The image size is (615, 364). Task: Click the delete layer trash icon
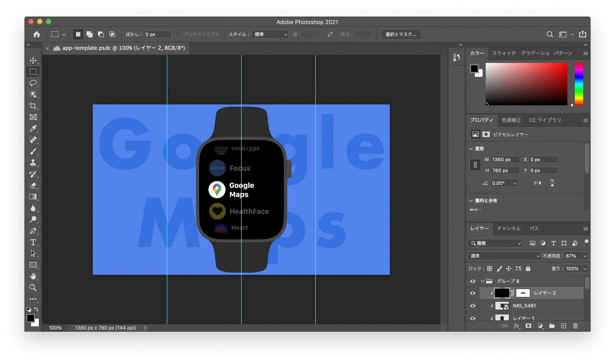click(x=575, y=326)
